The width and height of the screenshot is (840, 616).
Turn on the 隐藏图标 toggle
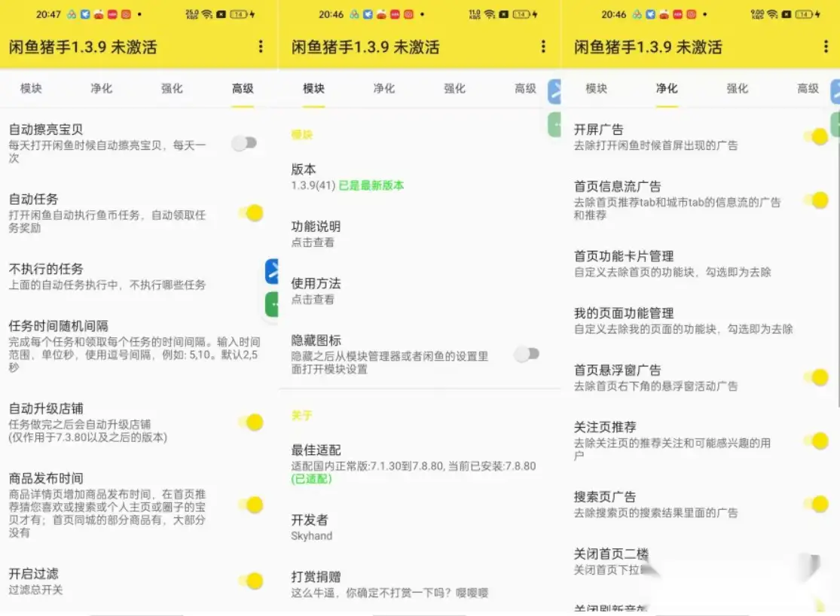point(527,354)
